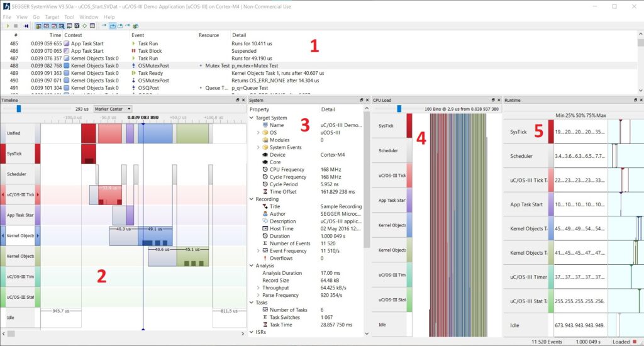Click the system information window icon in toolbar
644x346 pixels.
(77, 26)
